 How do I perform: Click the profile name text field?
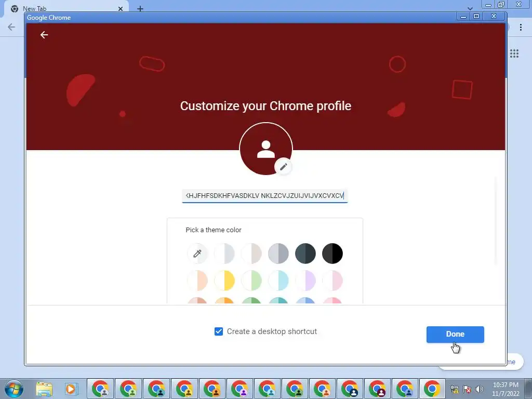pos(264,196)
